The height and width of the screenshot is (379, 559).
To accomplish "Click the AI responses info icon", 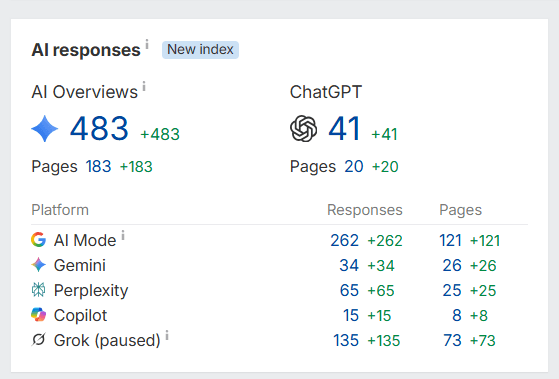I will tap(147, 44).
